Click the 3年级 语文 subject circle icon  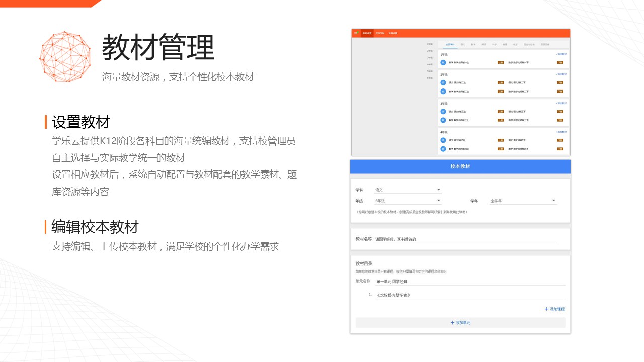click(443, 111)
